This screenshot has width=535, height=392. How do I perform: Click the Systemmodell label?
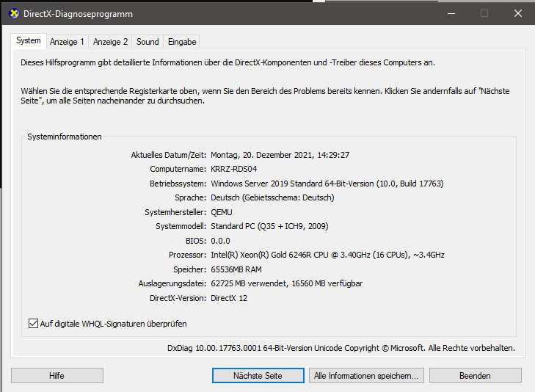(x=181, y=226)
